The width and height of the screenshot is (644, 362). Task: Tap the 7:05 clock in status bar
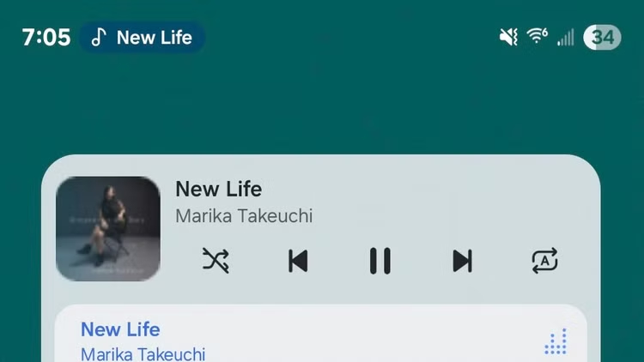click(x=46, y=38)
